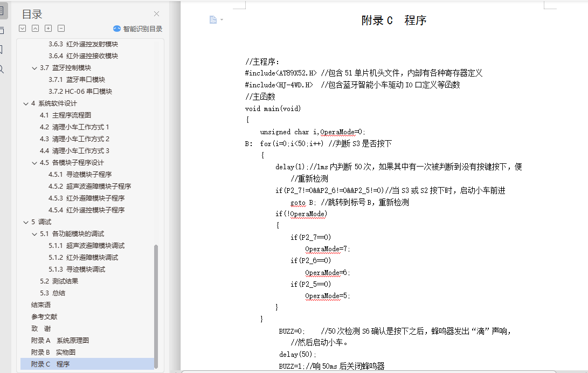The image size is (588, 373).
Task: Go to heading 5.2 测试结果
Action: coord(59,281)
